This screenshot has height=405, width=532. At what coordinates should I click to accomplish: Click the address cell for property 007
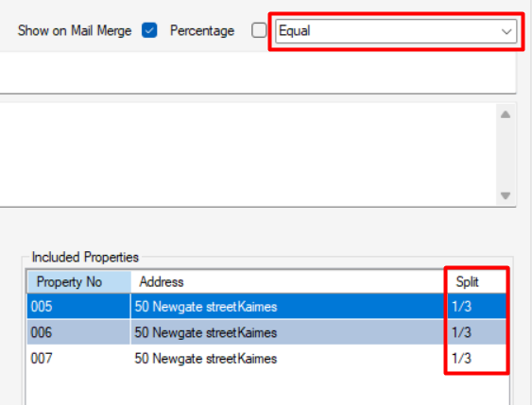(x=289, y=358)
